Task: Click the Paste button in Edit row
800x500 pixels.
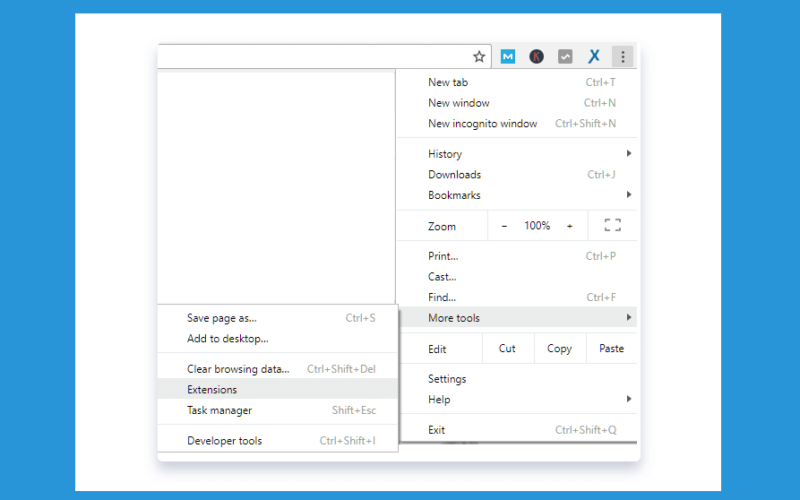Action: (611, 348)
